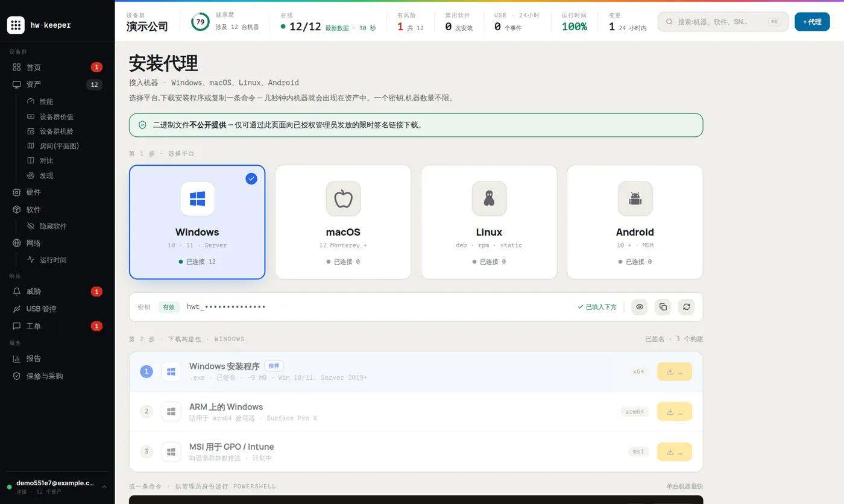
Task: Select the Android platform card
Action: coord(635,222)
